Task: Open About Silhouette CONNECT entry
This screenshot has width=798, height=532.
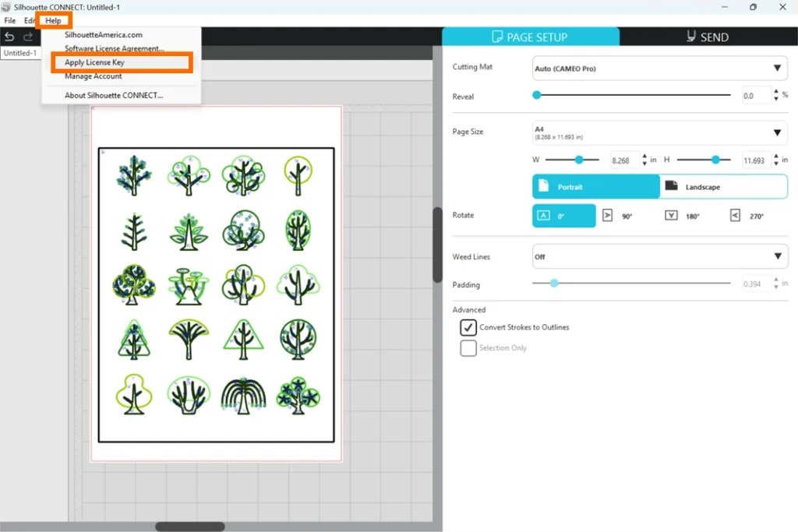Action: click(x=114, y=95)
